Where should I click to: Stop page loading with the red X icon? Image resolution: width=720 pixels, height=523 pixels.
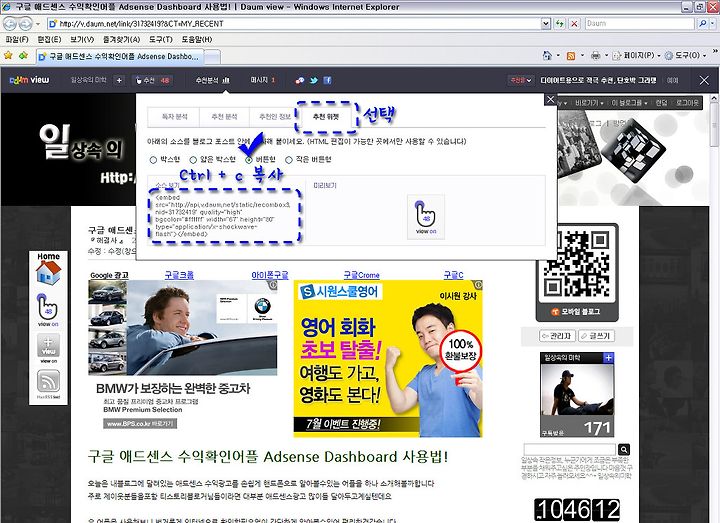click(x=574, y=23)
